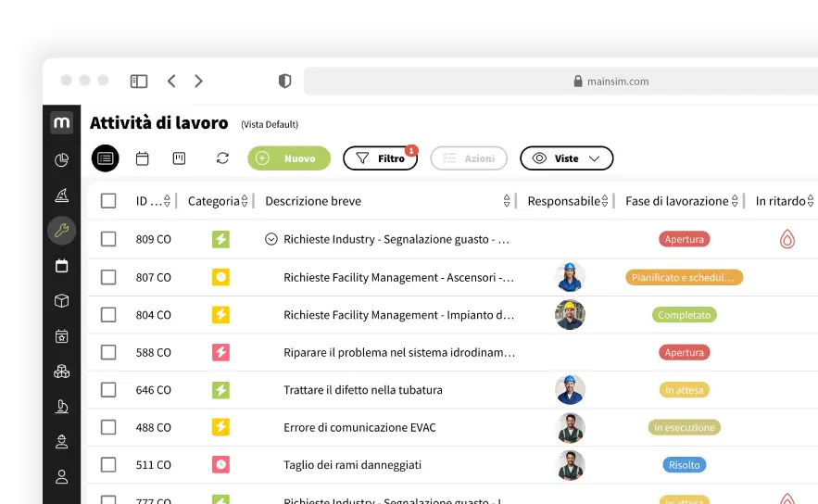Open the Viste dropdown
Screen dimensions: 818x504
pyautogui.click(x=566, y=158)
